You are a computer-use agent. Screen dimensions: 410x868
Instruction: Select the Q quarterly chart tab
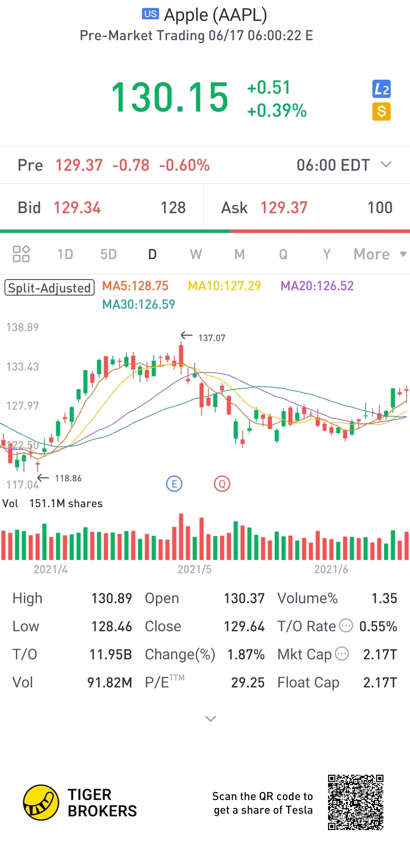(x=283, y=254)
